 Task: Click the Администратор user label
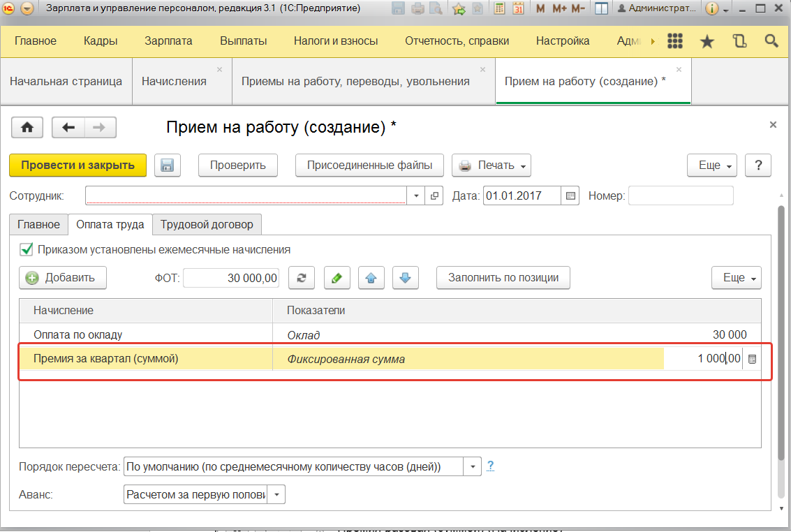pyautogui.click(x=657, y=8)
